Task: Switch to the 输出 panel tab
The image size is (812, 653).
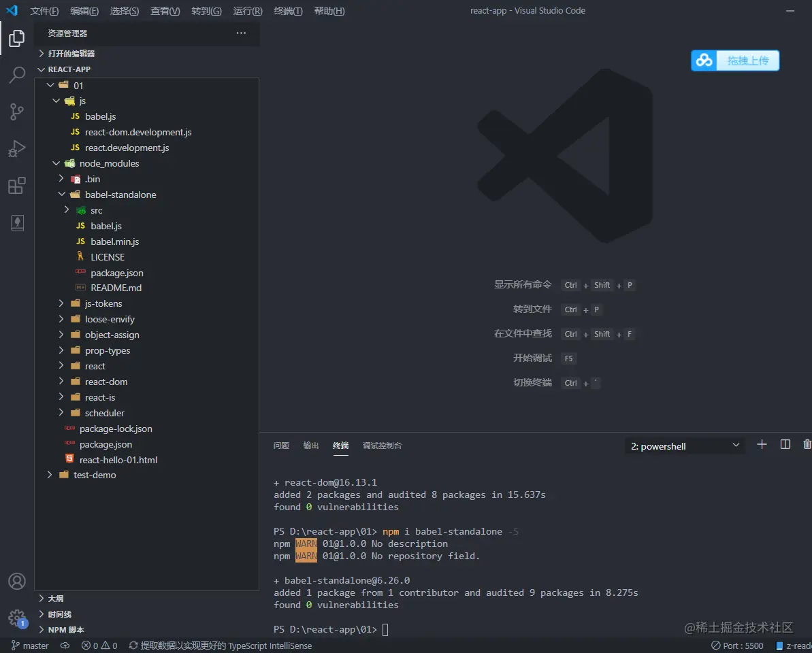Action: pos(311,446)
